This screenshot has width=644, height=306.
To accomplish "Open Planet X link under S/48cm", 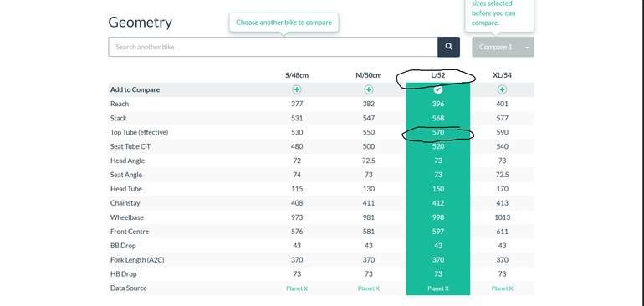I will (x=297, y=288).
